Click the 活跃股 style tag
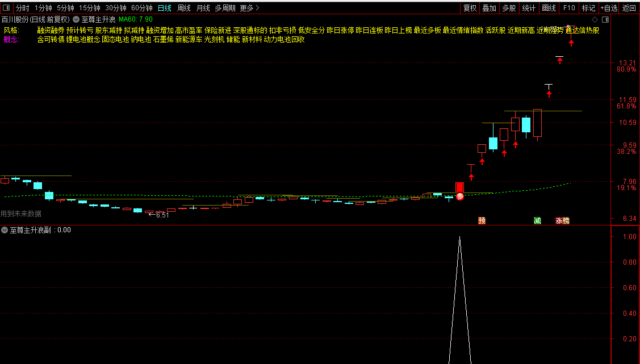This screenshot has height=364, width=640. point(495,30)
